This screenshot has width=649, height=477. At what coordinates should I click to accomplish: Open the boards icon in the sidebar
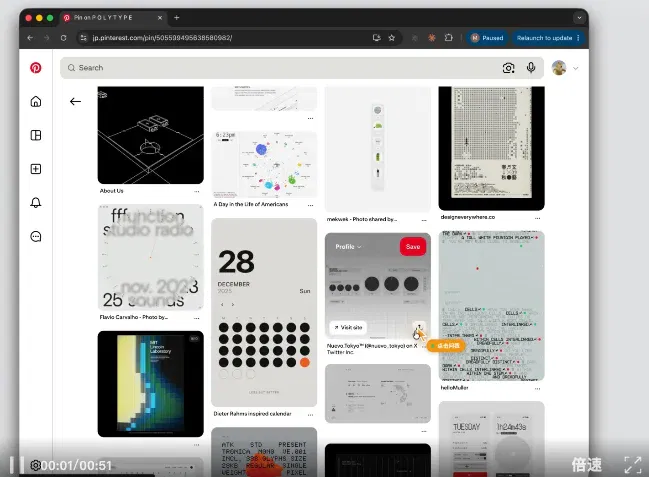click(x=36, y=135)
